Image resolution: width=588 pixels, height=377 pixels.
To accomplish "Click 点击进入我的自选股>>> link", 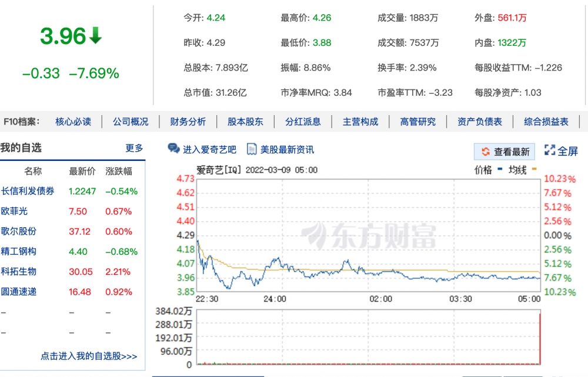I will [89, 356].
